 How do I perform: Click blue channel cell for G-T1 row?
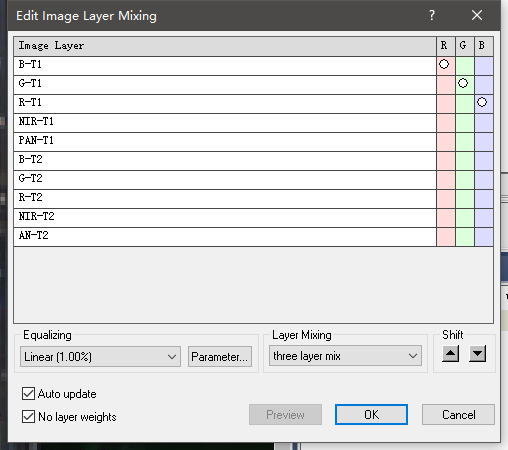pyautogui.click(x=484, y=85)
